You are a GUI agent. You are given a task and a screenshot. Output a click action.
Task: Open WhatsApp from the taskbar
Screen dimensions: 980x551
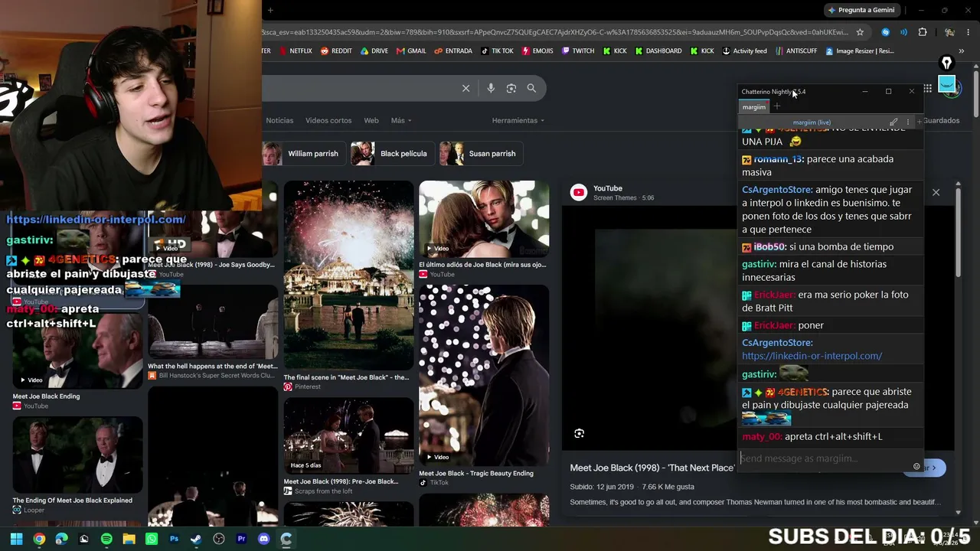coord(152,539)
